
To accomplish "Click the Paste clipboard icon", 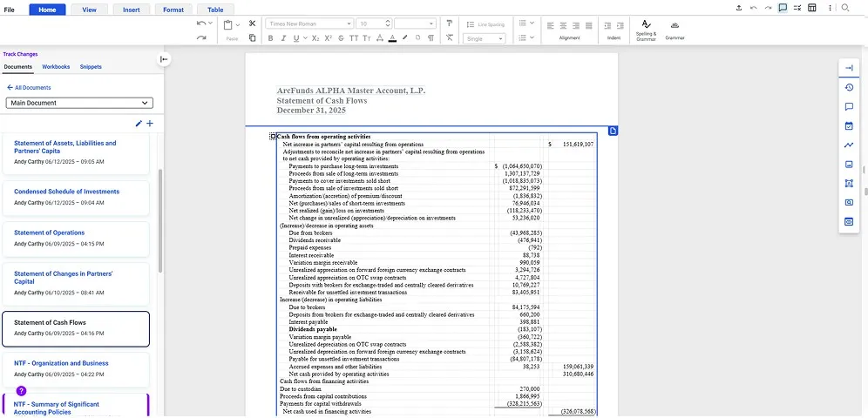I will (x=228, y=25).
